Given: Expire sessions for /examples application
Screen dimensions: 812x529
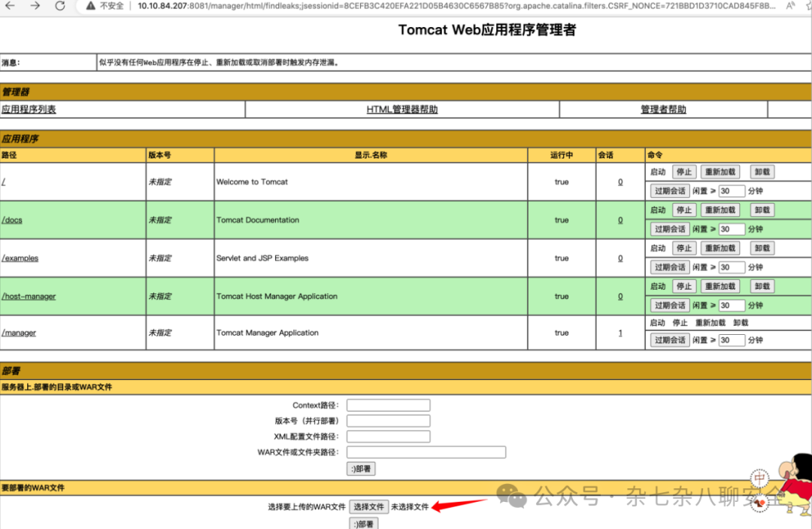Looking at the screenshot, I should [x=670, y=267].
